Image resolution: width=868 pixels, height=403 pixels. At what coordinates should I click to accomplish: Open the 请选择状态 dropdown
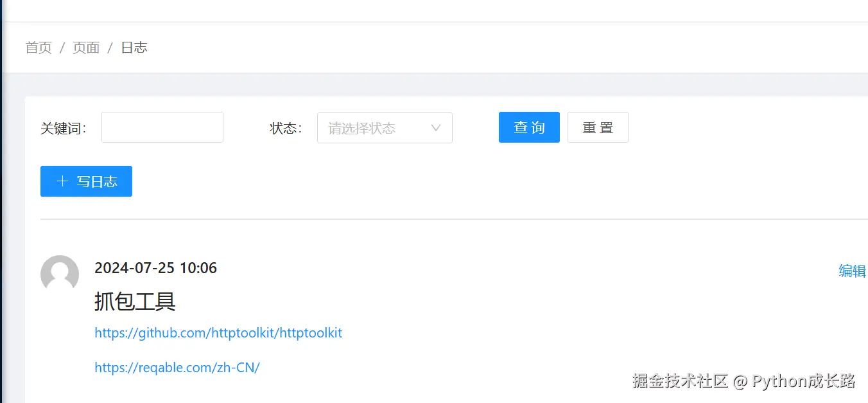click(x=385, y=128)
